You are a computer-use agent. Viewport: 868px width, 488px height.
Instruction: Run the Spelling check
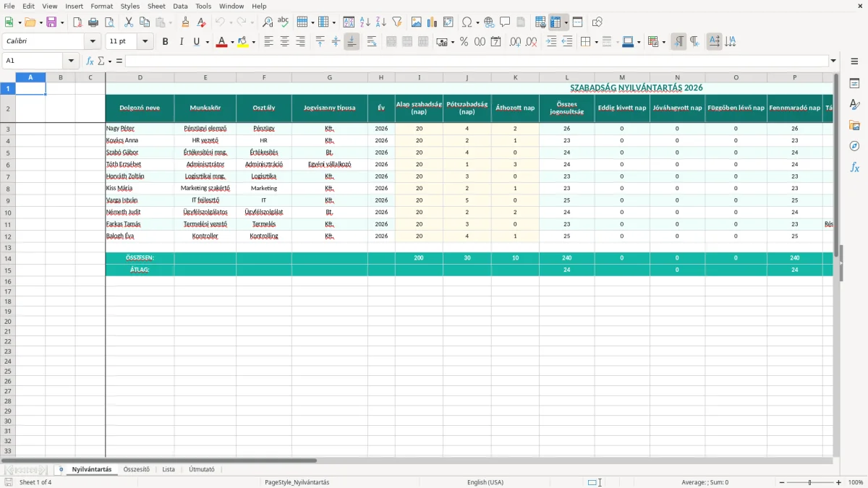(284, 22)
